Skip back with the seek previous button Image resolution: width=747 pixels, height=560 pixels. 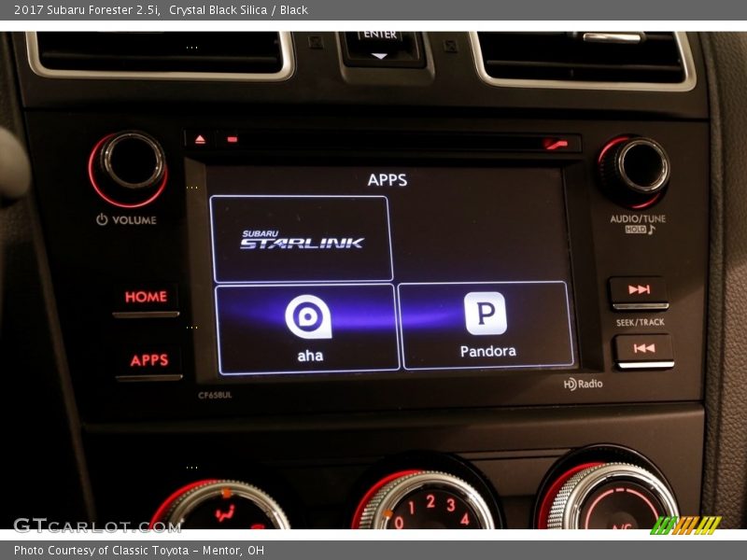tap(644, 351)
